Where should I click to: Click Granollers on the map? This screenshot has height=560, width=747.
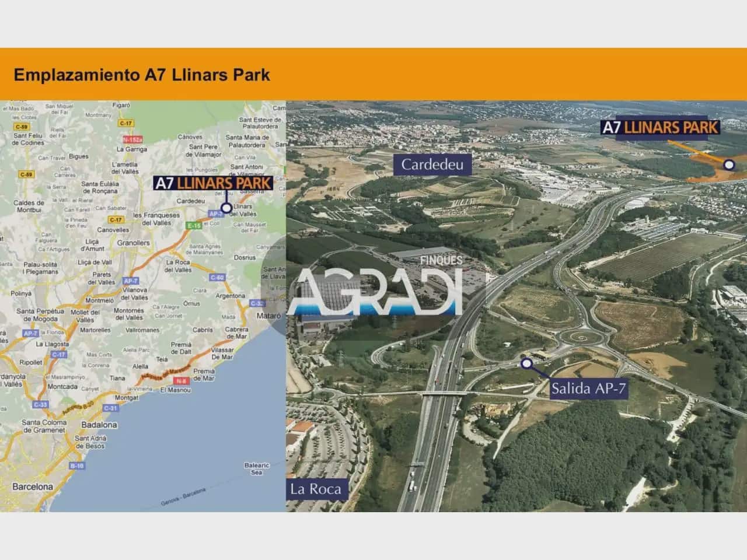pyautogui.click(x=134, y=243)
